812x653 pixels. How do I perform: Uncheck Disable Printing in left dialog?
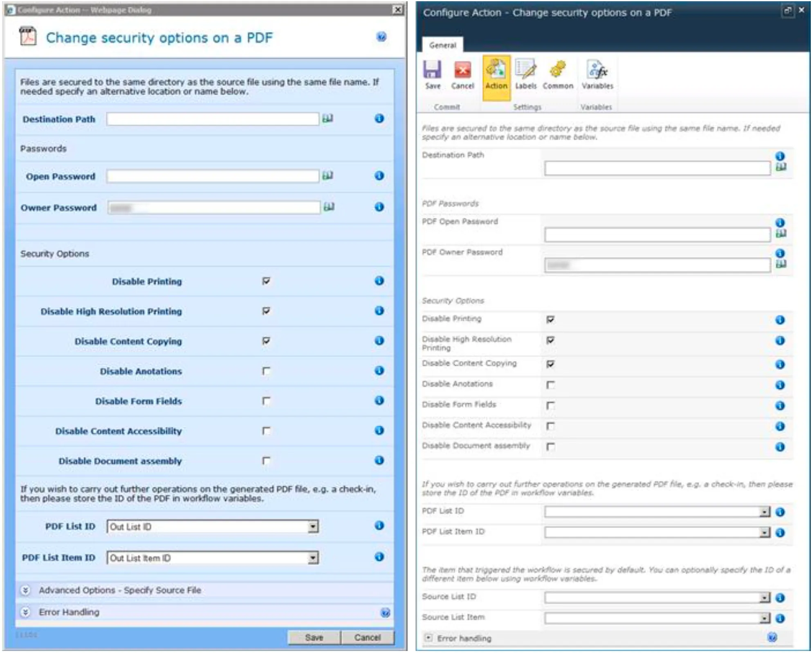click(x=266, y=281)
